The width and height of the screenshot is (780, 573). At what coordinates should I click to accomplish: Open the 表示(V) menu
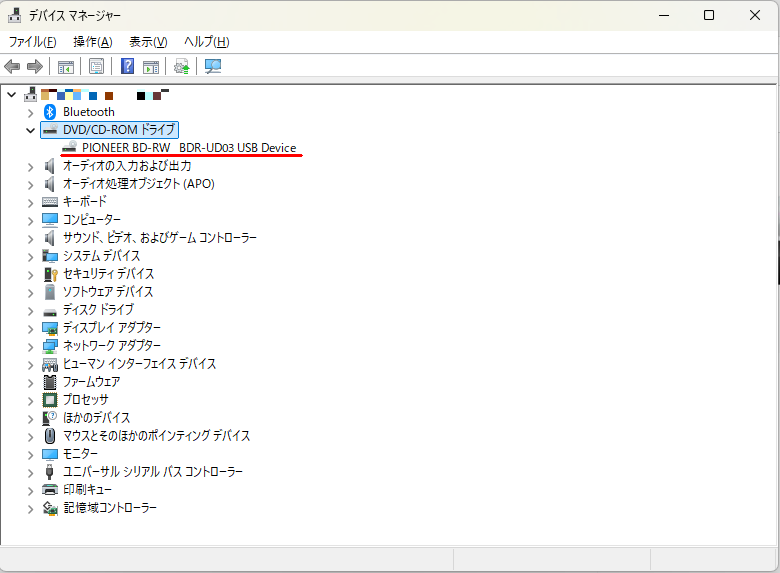click(x=148, y=42)
